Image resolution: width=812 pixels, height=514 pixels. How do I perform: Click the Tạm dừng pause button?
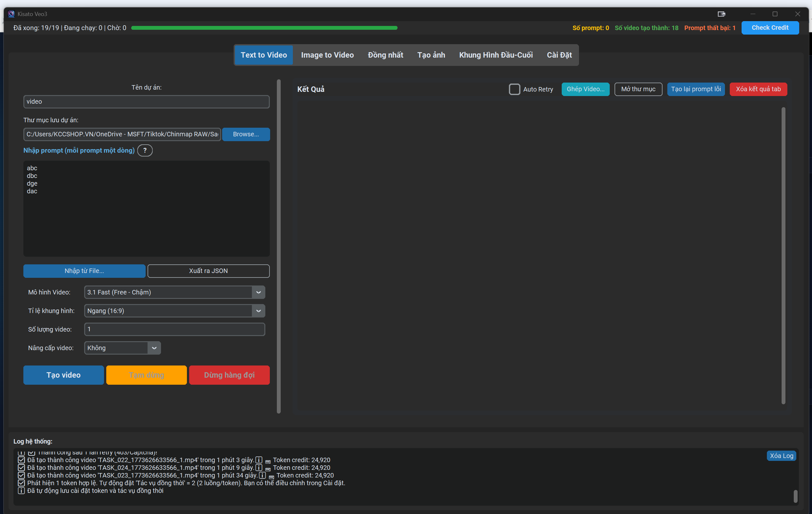click(146, 375)
